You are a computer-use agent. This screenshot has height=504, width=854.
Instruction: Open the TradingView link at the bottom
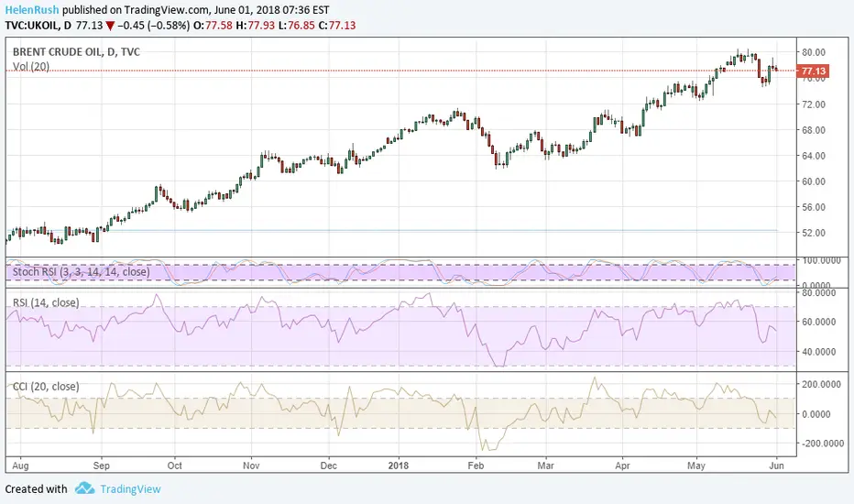click(x=130, y=488)
